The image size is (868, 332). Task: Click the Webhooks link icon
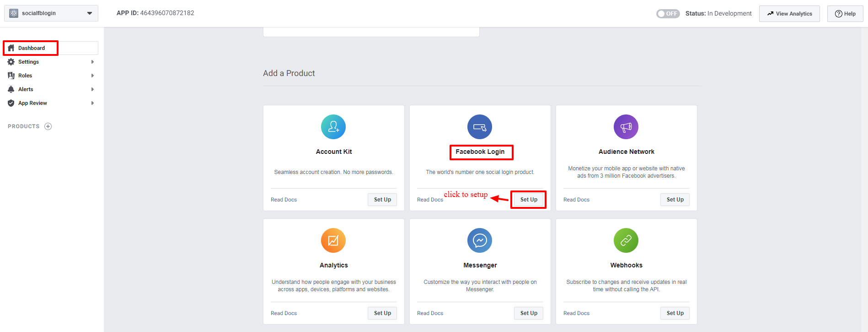coord(626,240)
